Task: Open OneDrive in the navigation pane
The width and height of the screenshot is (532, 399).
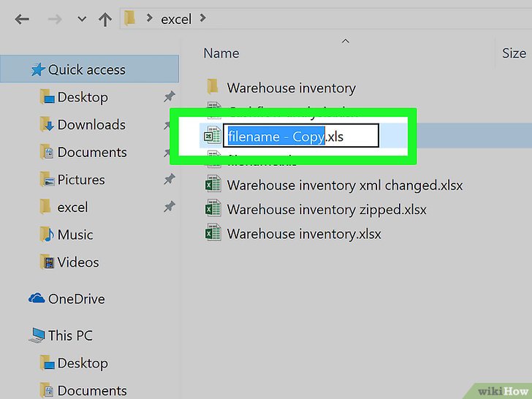Action: pyautogui.click(x=76, y=299)
